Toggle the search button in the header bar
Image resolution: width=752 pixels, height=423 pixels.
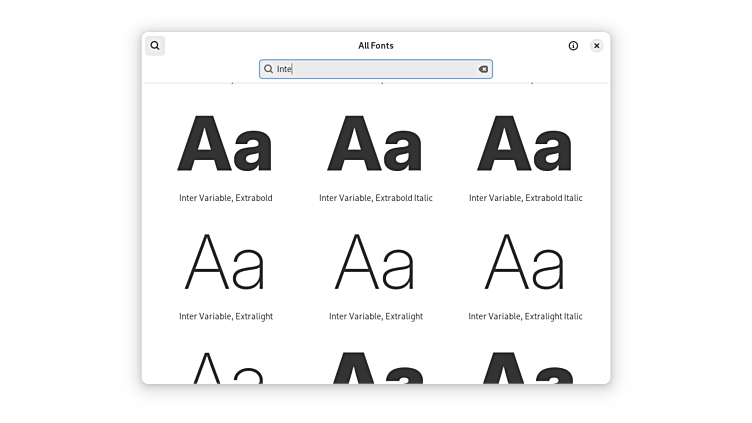pos(155,45)
